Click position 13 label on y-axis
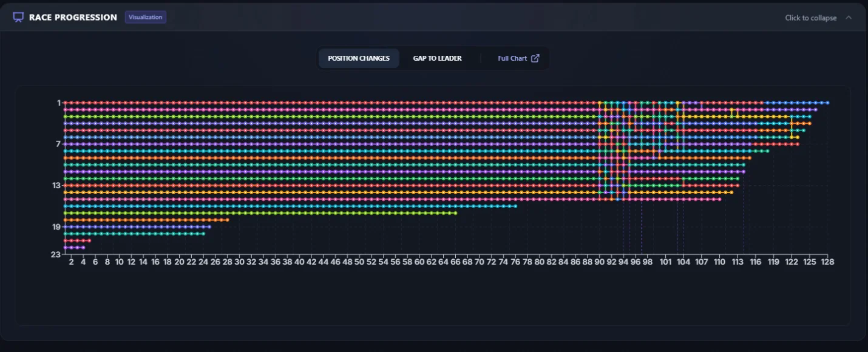Image resolution: width=868 pixels, height=352 pixels. click(56, 185)
